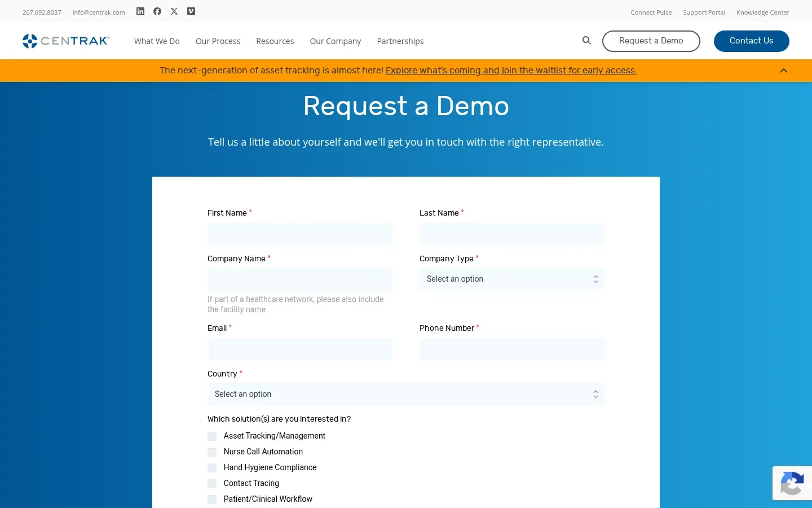Follow the waitlist for early access link
Screen dimensions: 812x508
pyautogui.click(x=511, y=71)
